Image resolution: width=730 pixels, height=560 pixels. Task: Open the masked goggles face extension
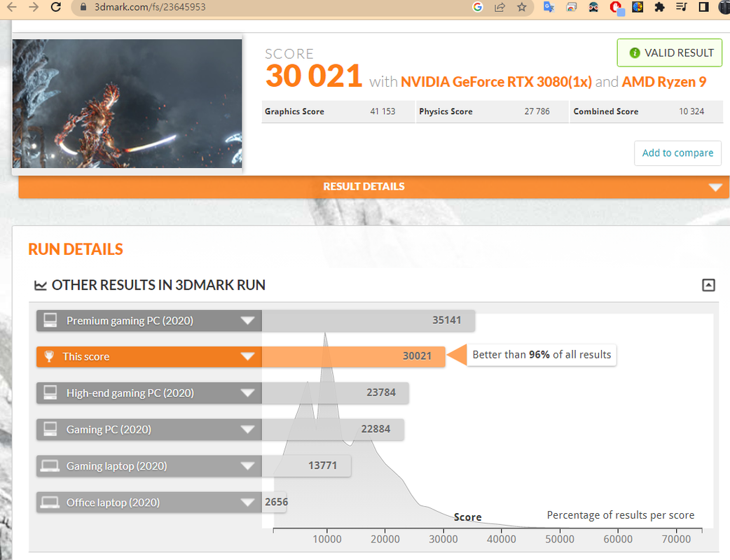coord(593,7)
